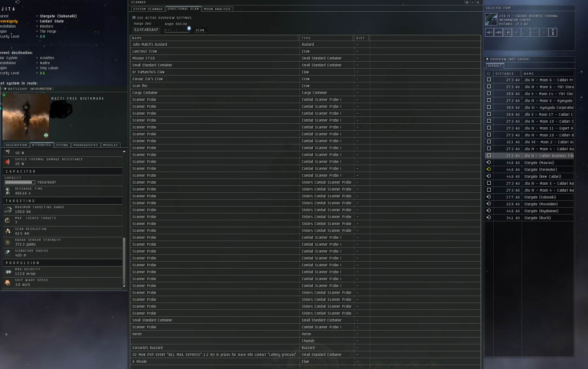
Task: Click the Ship Warp Speed icon
Action: click(8, 283)
